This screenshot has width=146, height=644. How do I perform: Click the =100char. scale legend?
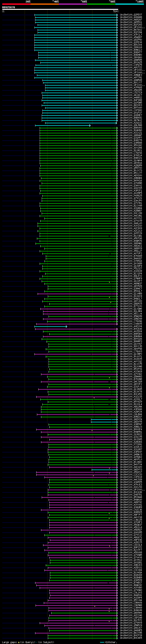point(108,642)
